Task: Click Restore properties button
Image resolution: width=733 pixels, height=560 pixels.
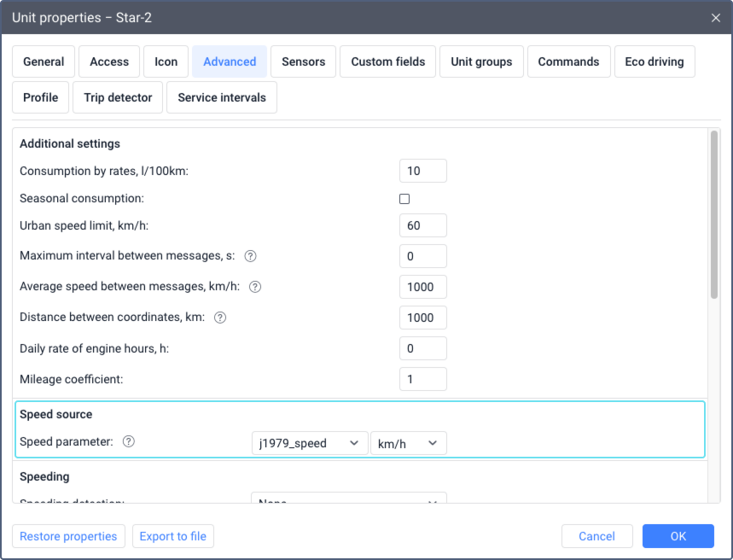Action: point(68,536)
